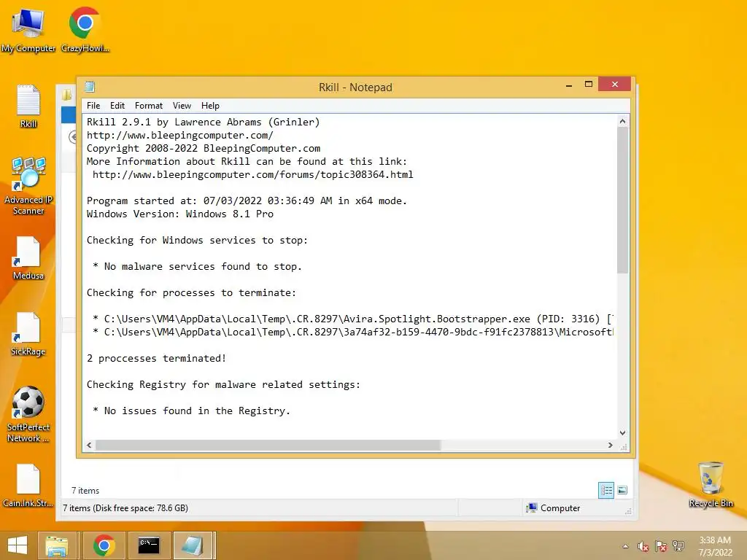Image resolution: width=747 pixels, height=560 pixels.
Task: Switch to Chrome in the taskbar
Action: 104,545
